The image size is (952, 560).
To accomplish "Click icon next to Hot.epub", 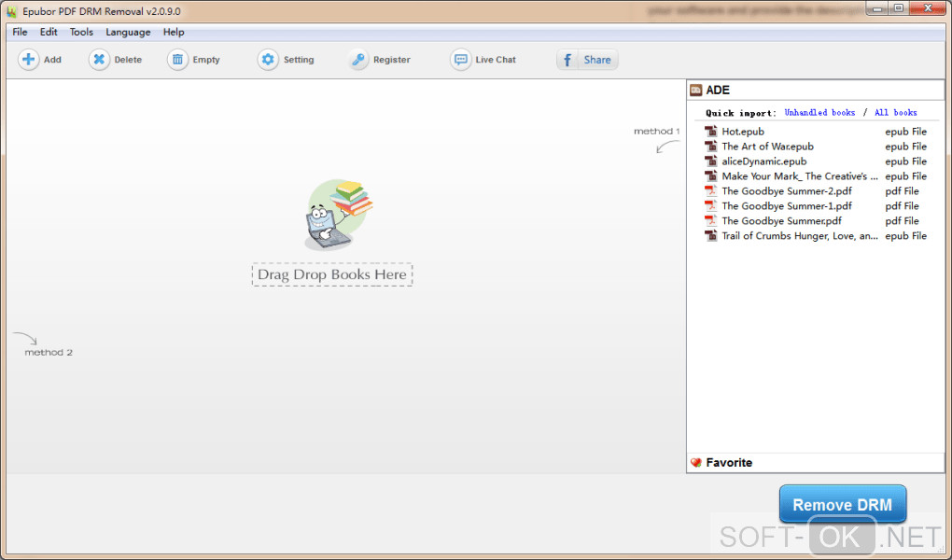I will 710,132.
